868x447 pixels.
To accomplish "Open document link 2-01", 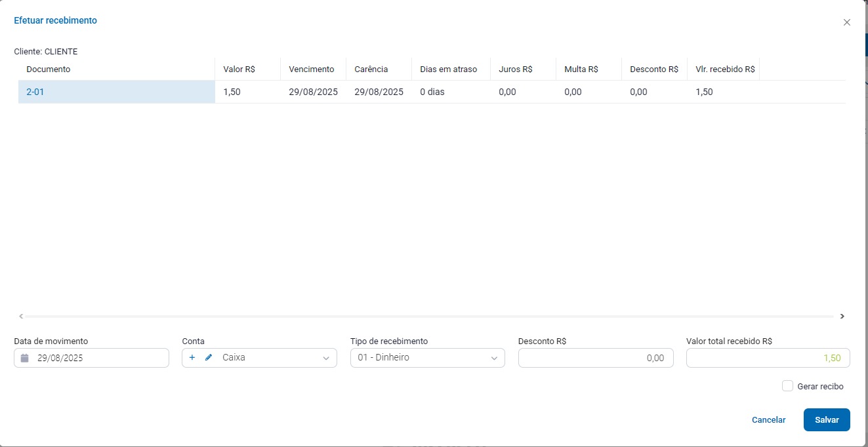I will 35,92.
